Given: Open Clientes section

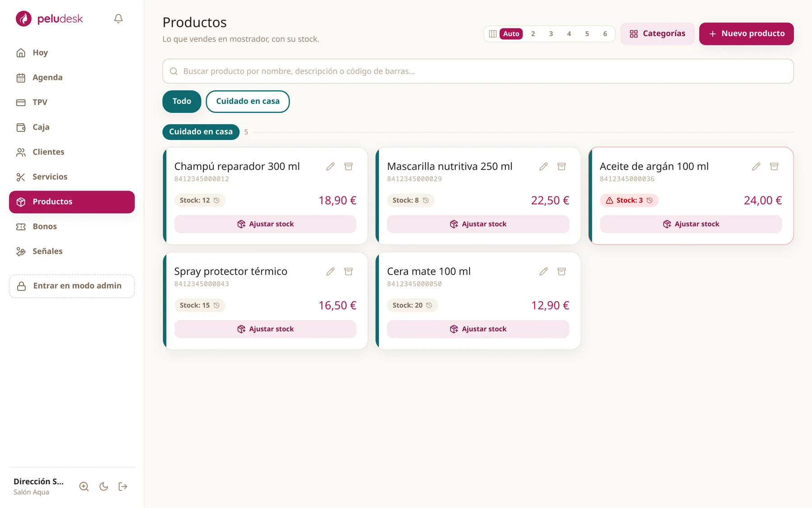Looking at the screenshot, I should click(72, 152).
